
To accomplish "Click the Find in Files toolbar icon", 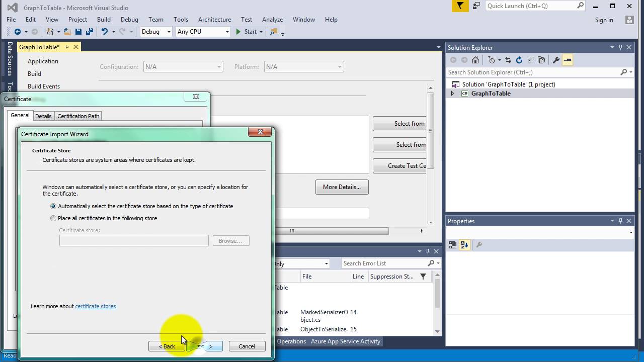I will click(x=274, y=32).
